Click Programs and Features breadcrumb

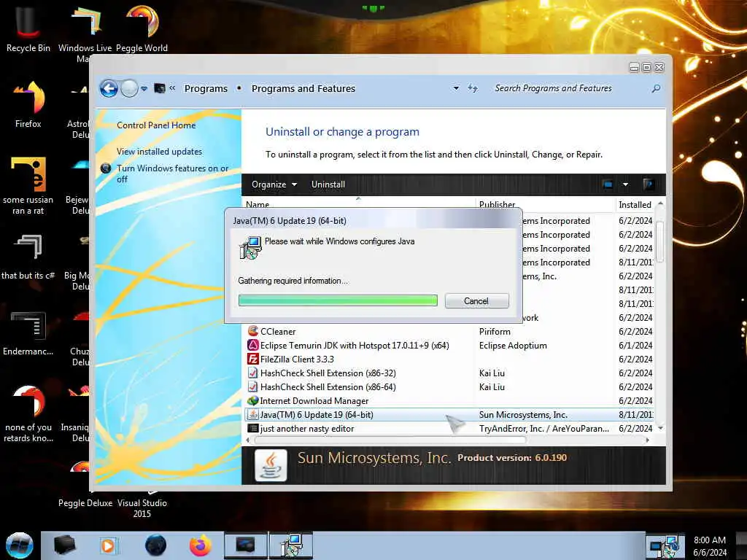303,88
